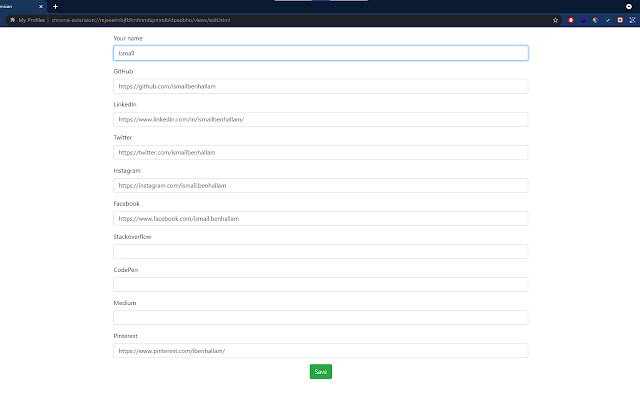This screenshot has height=400, width=640.
Task: Click the 'Pinterest' label
Action: pos(125,336)
